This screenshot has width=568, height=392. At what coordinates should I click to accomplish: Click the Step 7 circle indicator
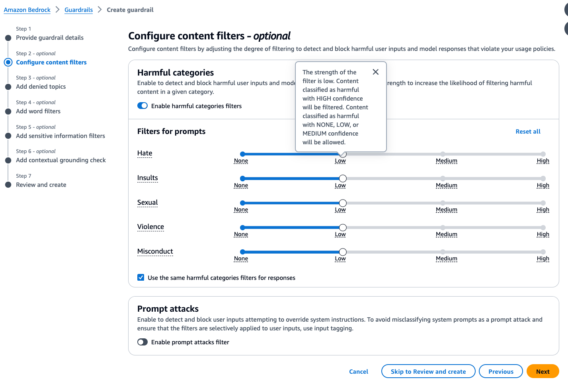8,185
